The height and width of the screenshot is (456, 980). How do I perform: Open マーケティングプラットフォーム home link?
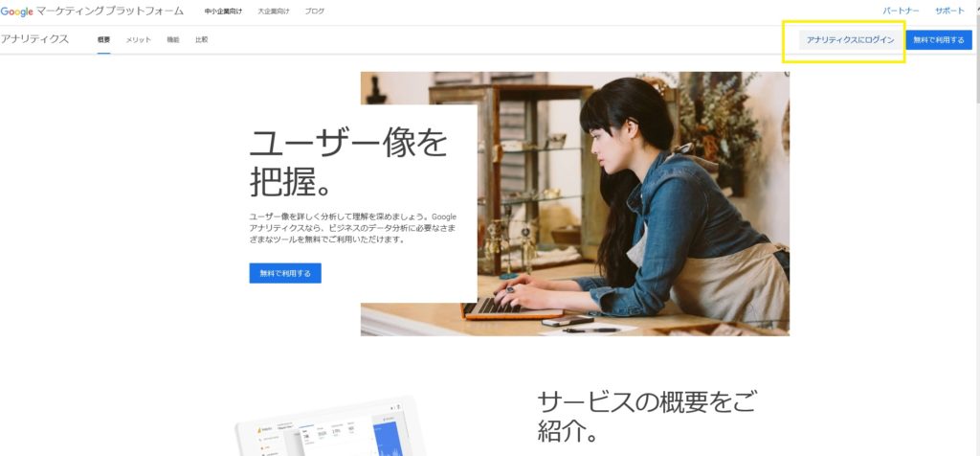click(111, 11)
